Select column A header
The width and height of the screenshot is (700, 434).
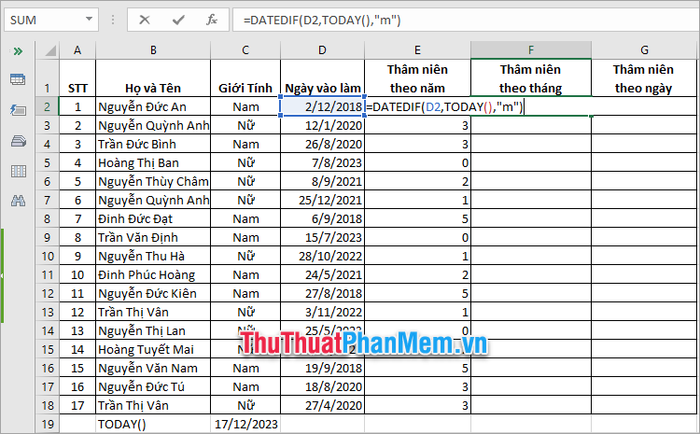77,50
